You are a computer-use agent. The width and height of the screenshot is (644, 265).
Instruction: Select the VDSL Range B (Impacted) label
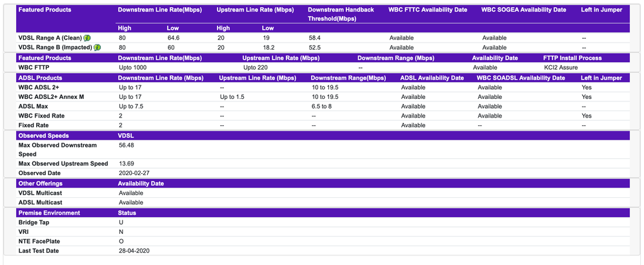(x=55, y=47)
